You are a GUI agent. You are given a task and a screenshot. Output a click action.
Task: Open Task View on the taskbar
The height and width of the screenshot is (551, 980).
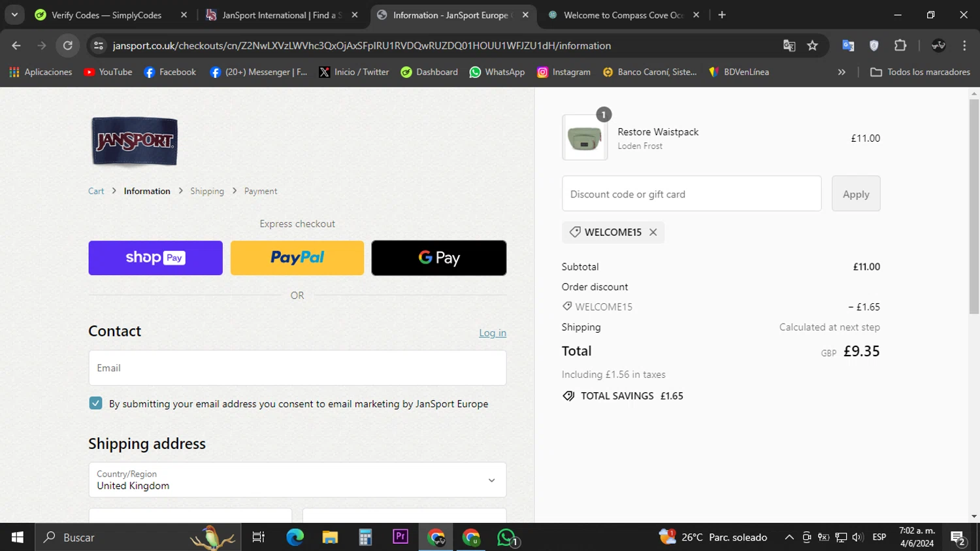click(x=259, y=537)
